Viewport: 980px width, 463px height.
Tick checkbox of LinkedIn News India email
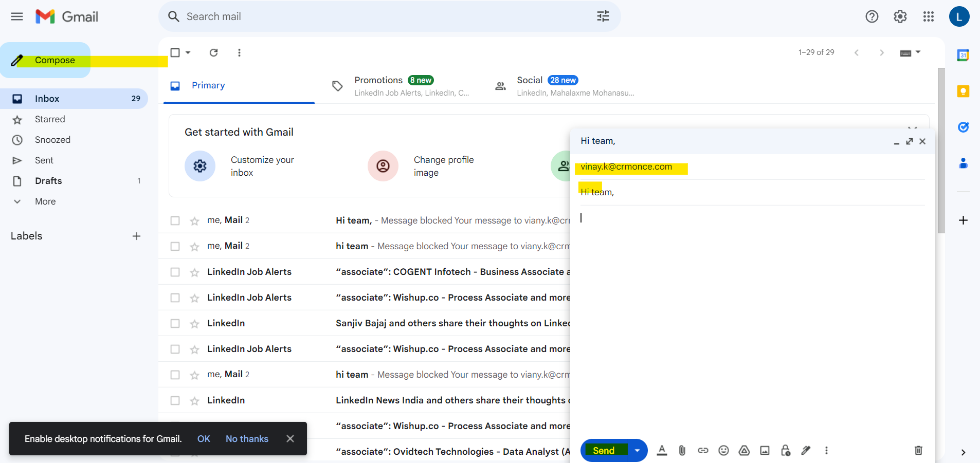175,400
